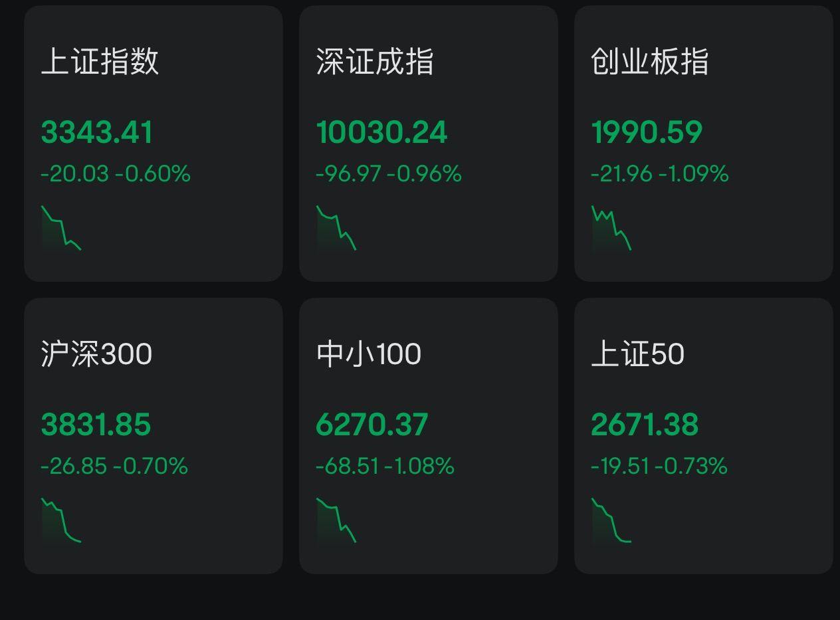The width and height of the screenshot is (840, 620).
Task: Open the 沪深300 index card
Action: point(154,436)
